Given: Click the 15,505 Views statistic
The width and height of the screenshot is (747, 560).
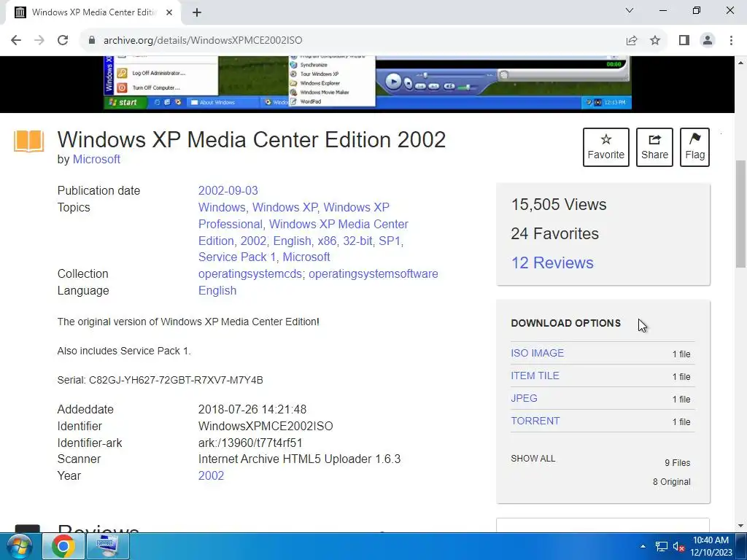Looking at the screenshot, I should pyautogui.click(x=559, y=204).
